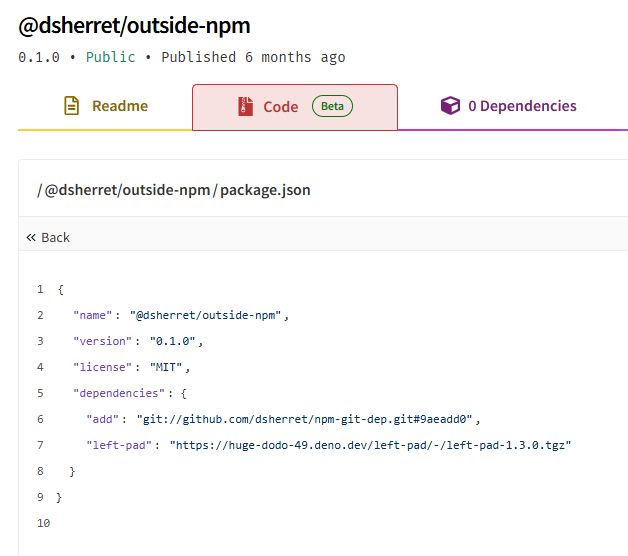Click the @dsherret/outside-npm breadcrumb path
Viewport: 628px width, 556px height.
coord(127,190)
